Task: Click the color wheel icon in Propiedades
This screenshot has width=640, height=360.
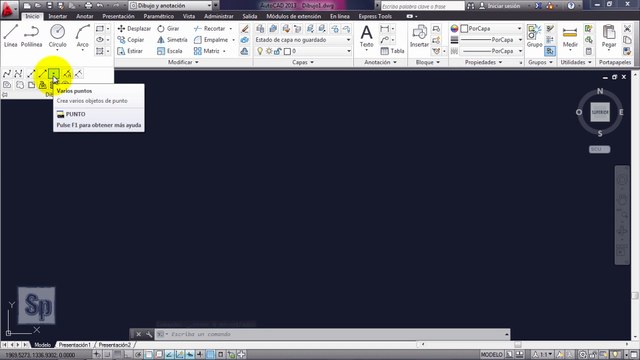Action: (x=454, y=29)
